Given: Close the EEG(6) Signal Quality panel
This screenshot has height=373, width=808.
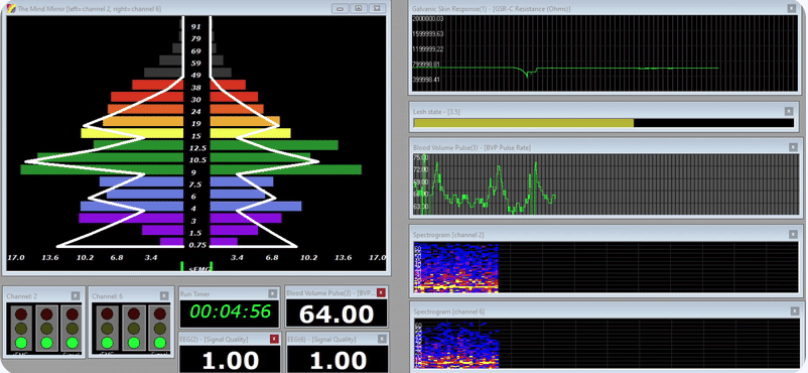Looking at the screenshot, I should 381,338.
